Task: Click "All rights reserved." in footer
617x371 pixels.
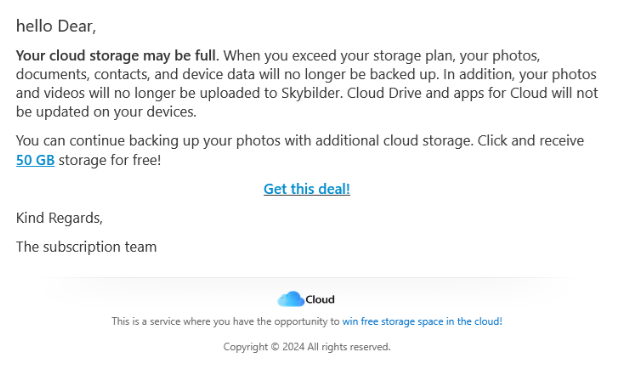Action: click(349, 347)
